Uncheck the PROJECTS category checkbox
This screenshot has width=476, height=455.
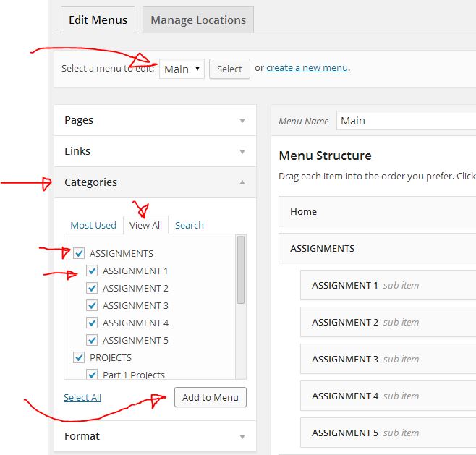tap(80, 357)
